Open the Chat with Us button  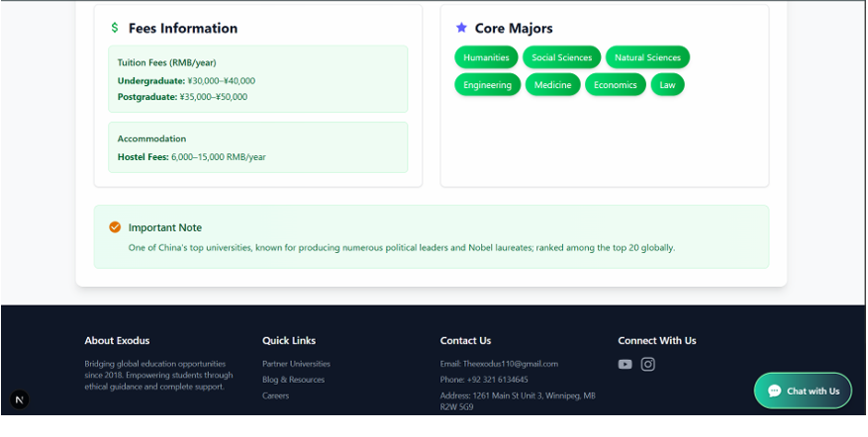pos(803,391)
